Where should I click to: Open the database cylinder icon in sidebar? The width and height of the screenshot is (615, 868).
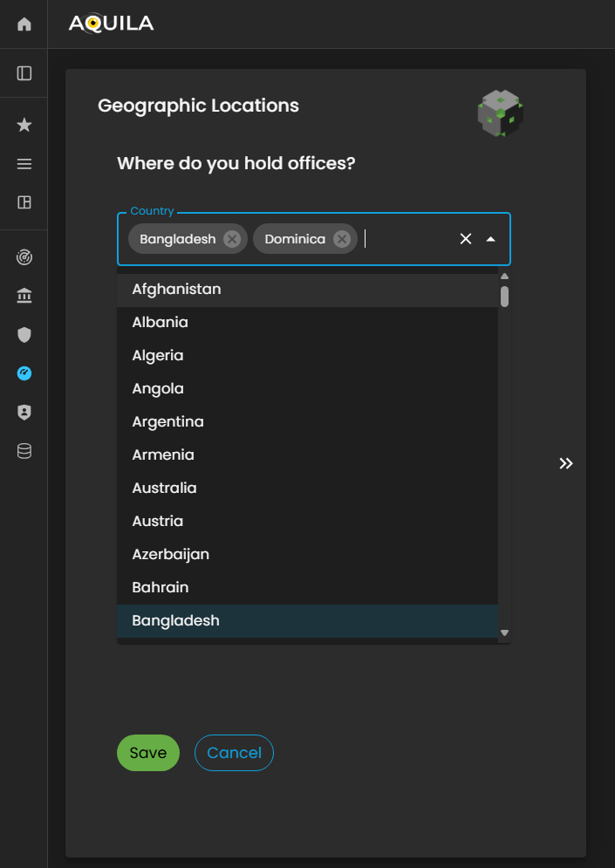24,451
